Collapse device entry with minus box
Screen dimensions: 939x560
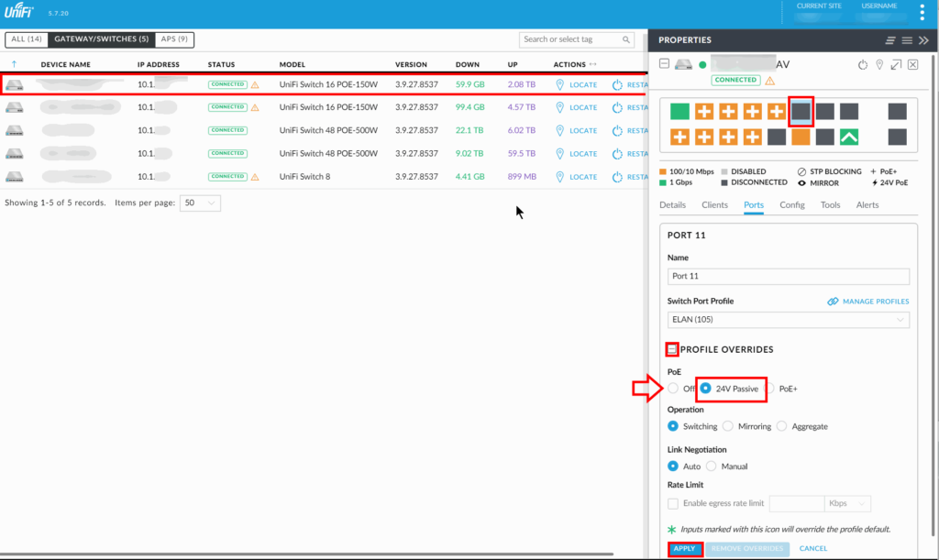click(664, 63)
